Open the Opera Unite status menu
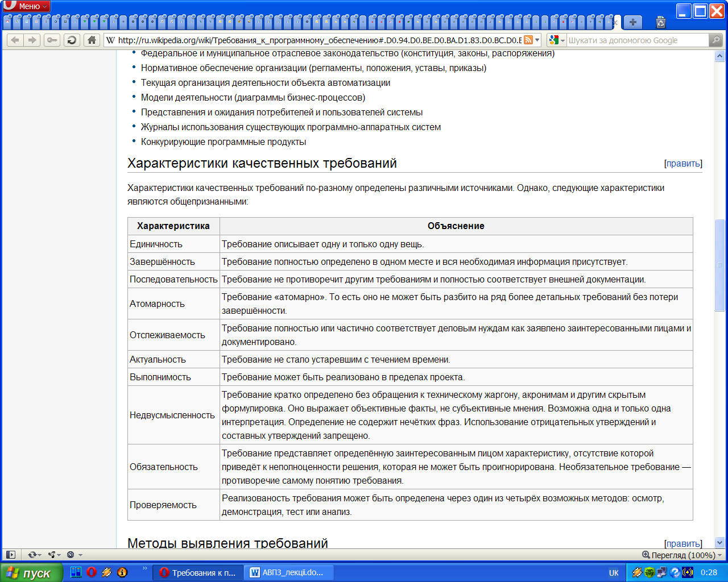Viewport: 728px width, 582px height. [x=55, y=555]
